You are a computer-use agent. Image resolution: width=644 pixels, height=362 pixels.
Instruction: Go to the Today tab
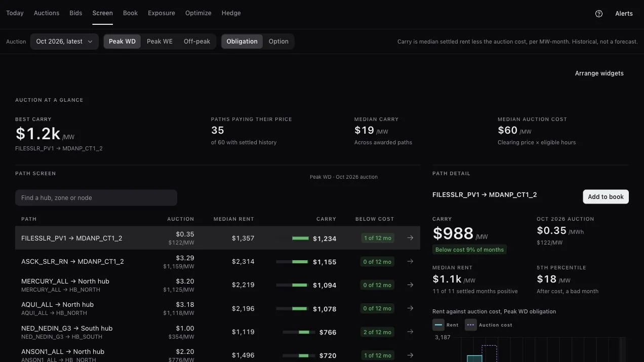[15, 13]
